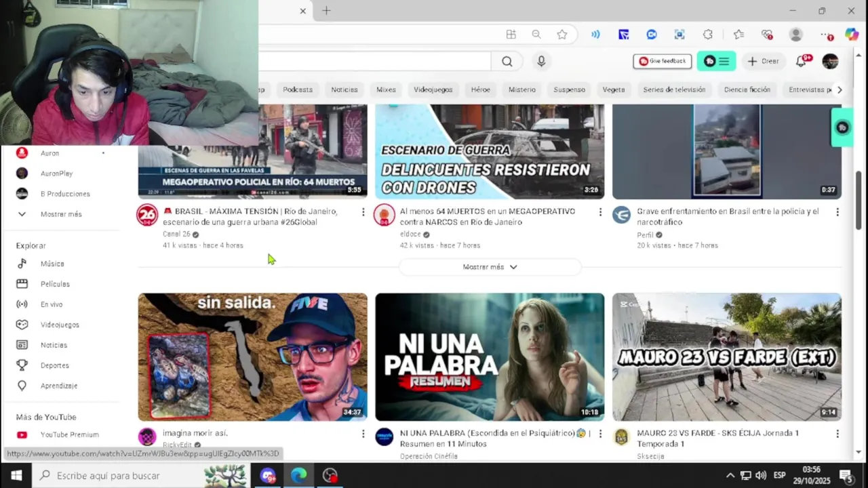Screen dimensions: 868x488
Task: Open Edge from the taskbar
Action: pos(299,476)
